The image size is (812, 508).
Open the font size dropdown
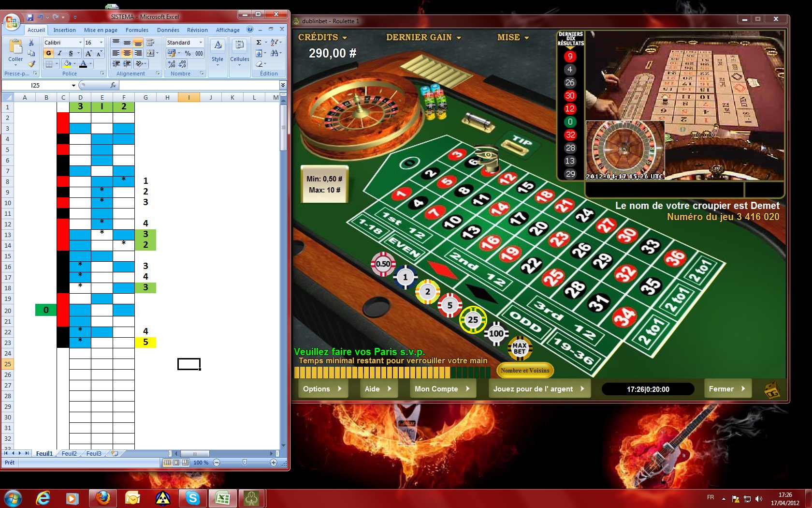(101, 43)
